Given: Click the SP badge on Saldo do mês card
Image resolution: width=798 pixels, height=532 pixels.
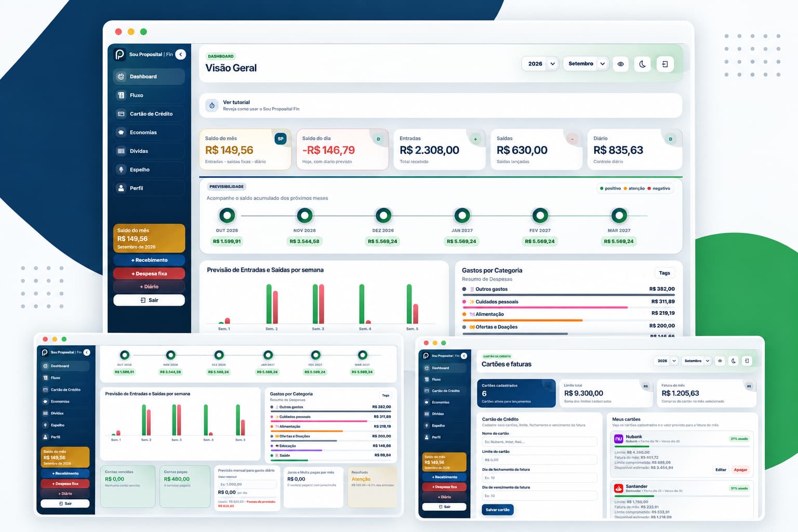Looking at the screenshot, I should (x=281, y=139).
